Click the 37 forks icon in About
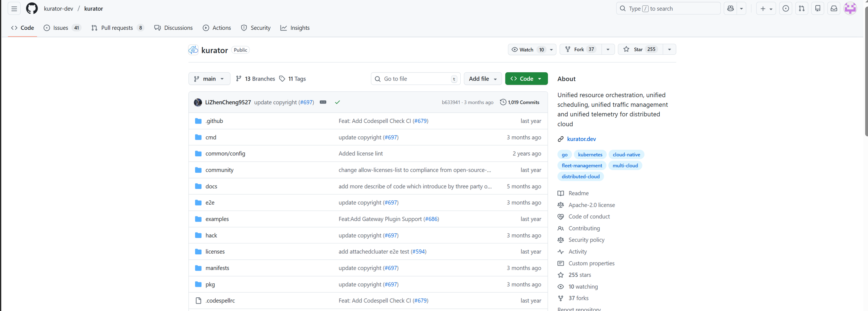 coord(561,298)
